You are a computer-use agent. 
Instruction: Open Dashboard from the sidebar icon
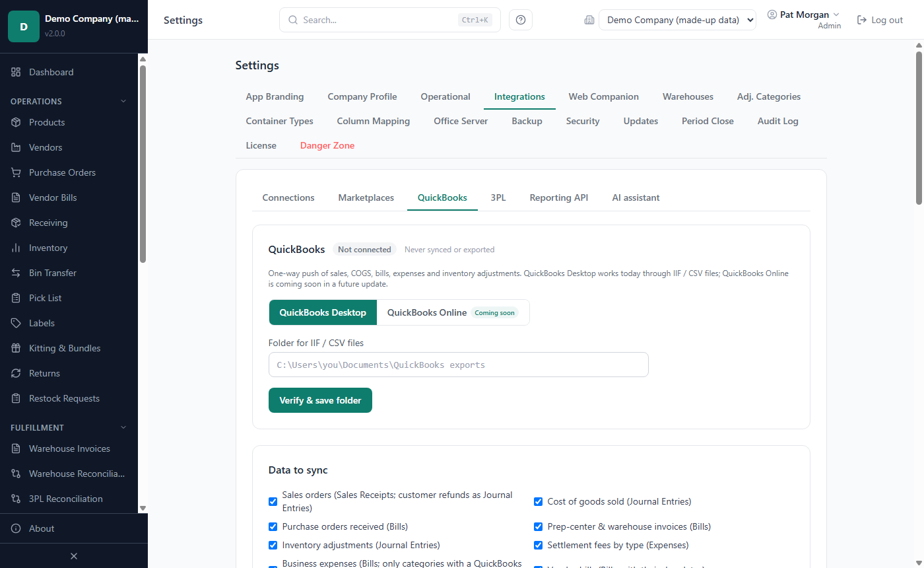16,72
